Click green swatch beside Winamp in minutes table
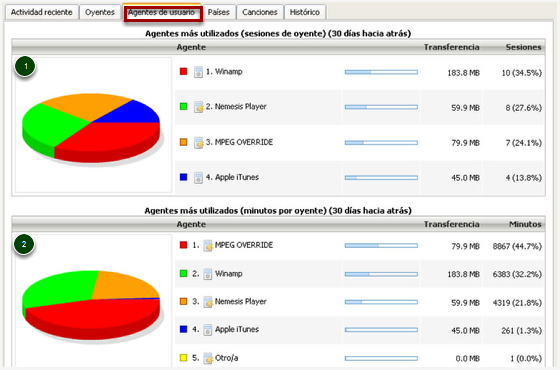 point(184,274)
